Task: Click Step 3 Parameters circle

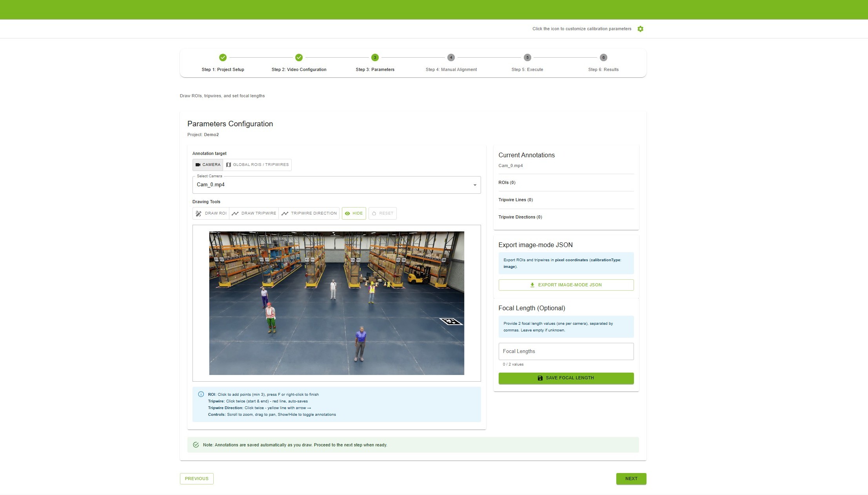Action: click(x=375, y=58)
